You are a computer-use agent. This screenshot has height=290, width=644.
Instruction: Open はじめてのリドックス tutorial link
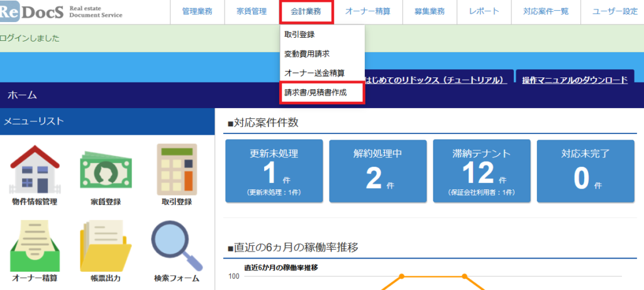point(436,80)
